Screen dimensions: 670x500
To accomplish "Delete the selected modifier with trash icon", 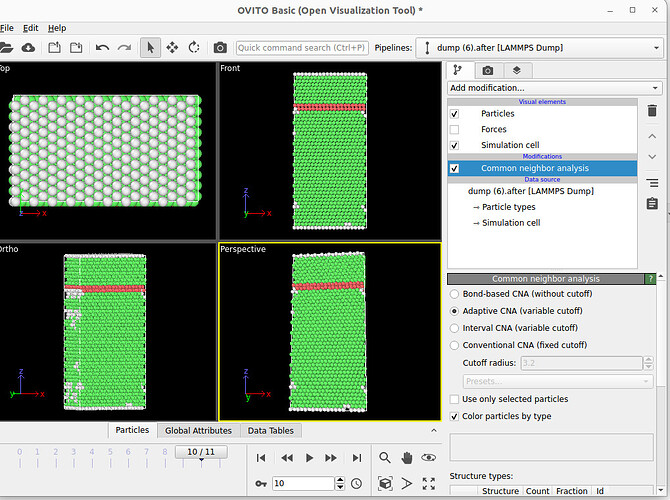I will pos(652,111).
